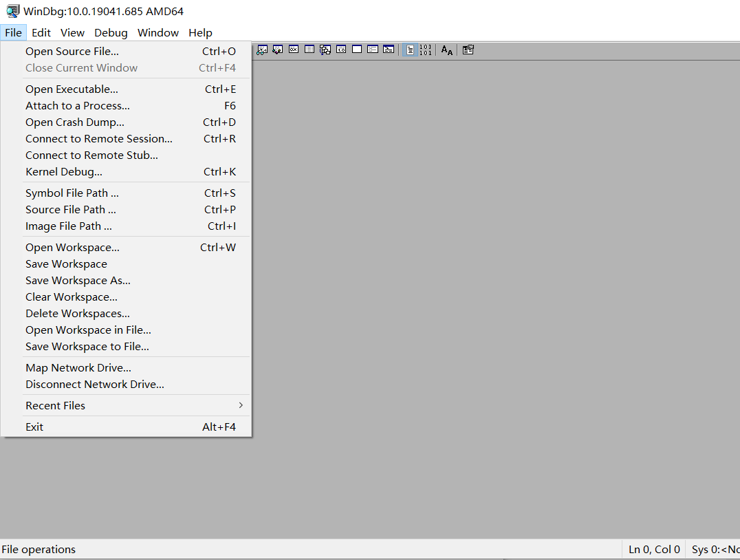Choose Connect to Remote Session...
This screenshot has width=740, height=560.
pos(126,138)
